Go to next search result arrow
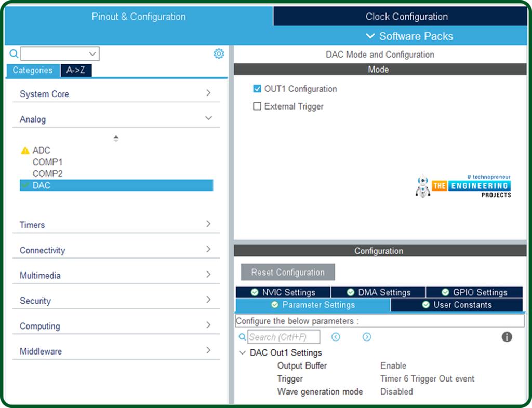532x408 pixels. [x=367, y=337]
